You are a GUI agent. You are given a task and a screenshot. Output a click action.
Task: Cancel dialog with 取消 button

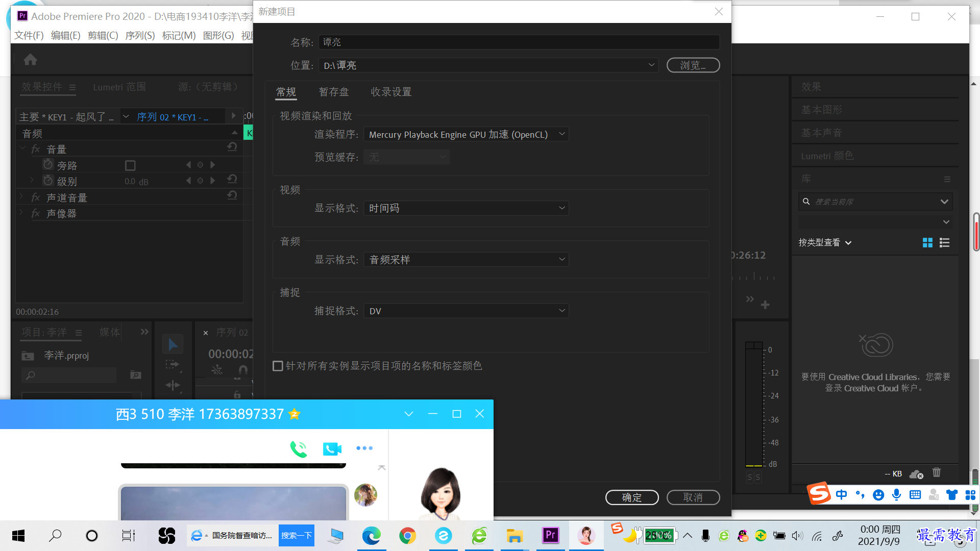[x=693, y=497]
